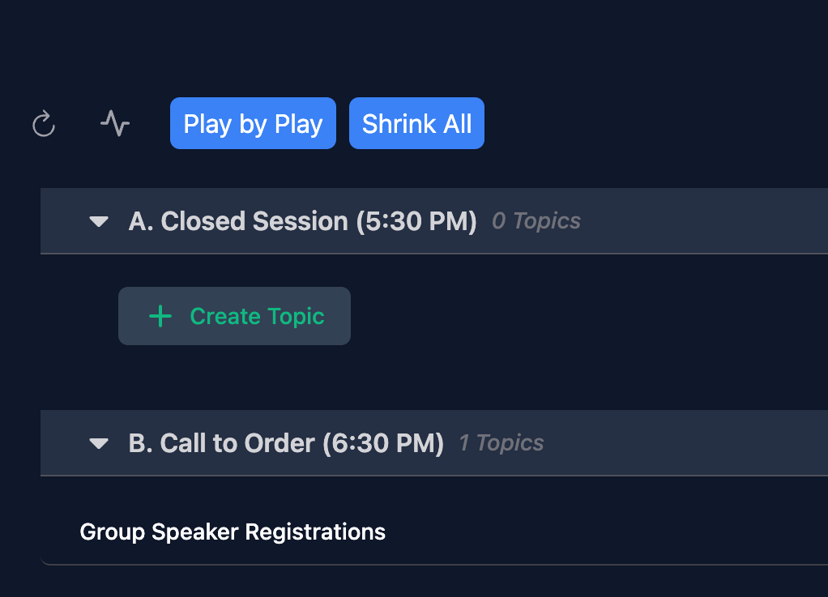Screen dimensions: 828x597
Task: Open the Group Speaker Registrations topic
Action: pos(232,532)
